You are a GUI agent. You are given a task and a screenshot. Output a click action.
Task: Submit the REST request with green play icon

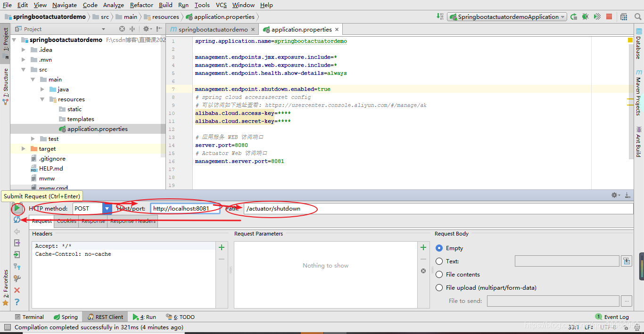[17, 208]
